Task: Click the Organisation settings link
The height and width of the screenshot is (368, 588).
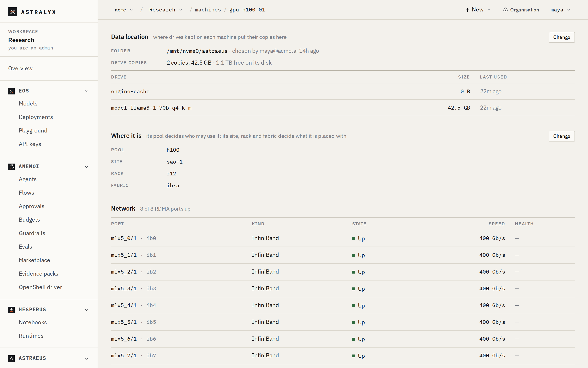Action: coord(521,10)
